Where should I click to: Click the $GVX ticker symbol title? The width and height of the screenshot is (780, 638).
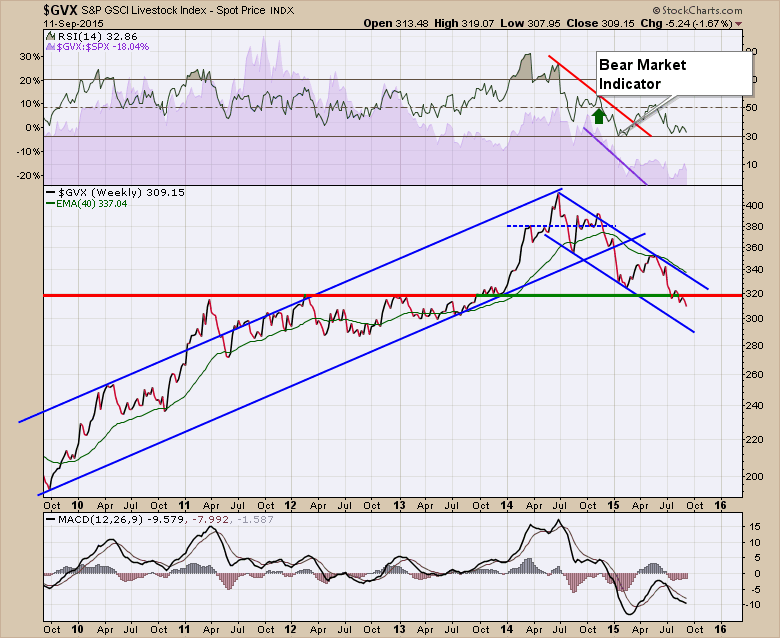[x=60, y=9]
